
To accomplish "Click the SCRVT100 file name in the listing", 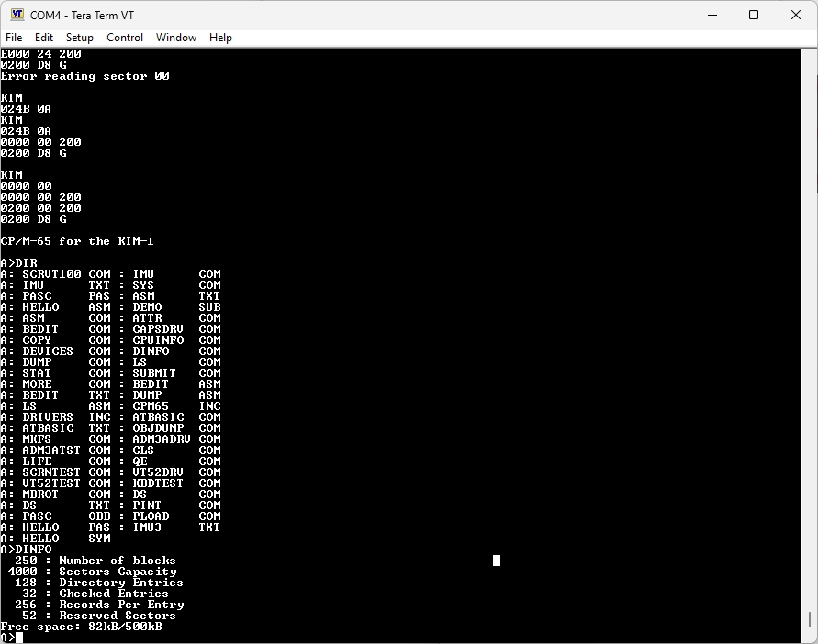I will pos(51,274).
